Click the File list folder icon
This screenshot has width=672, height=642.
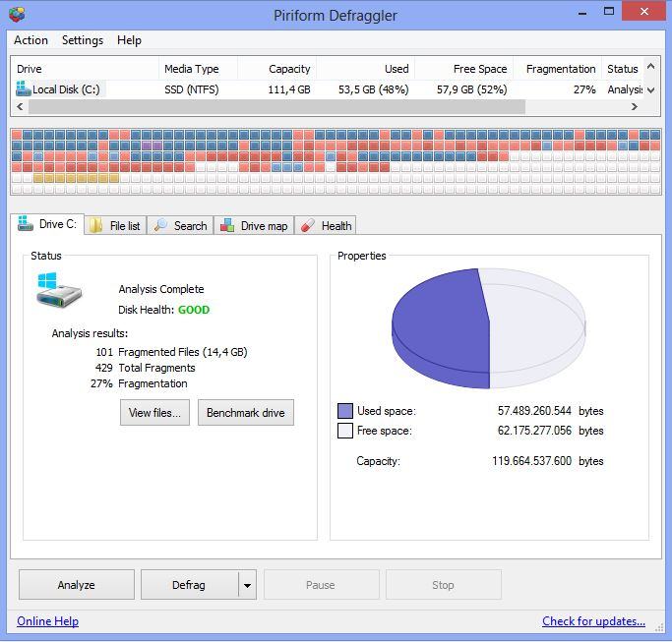pyautogui.click(x=96, y=225)
